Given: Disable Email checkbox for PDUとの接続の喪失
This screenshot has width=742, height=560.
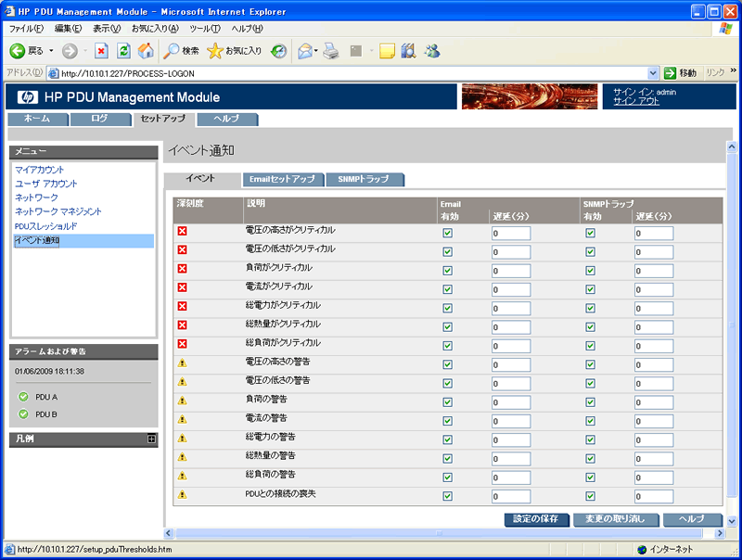Looking at the screenshot, I should [447, 496].
